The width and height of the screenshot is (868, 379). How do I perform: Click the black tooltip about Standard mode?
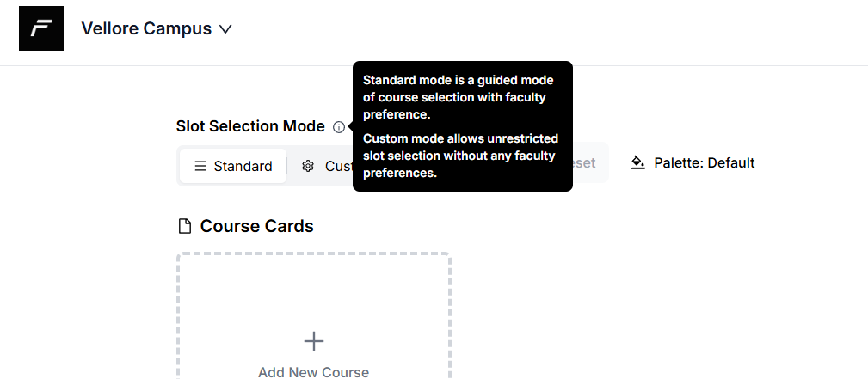[x=462, y=126]
